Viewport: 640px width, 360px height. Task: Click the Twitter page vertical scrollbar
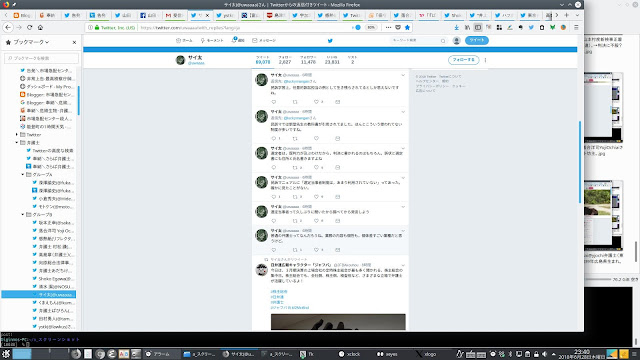[x=580, y=162]
